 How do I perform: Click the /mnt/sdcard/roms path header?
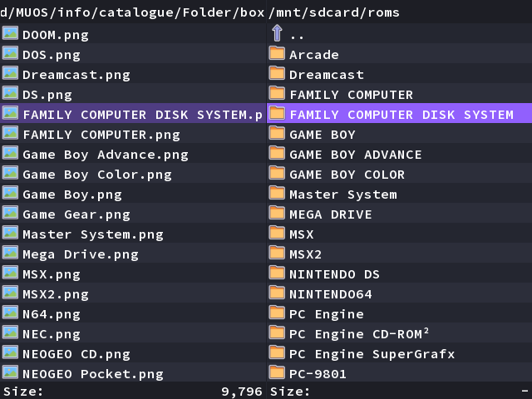(x=334, y=12)
